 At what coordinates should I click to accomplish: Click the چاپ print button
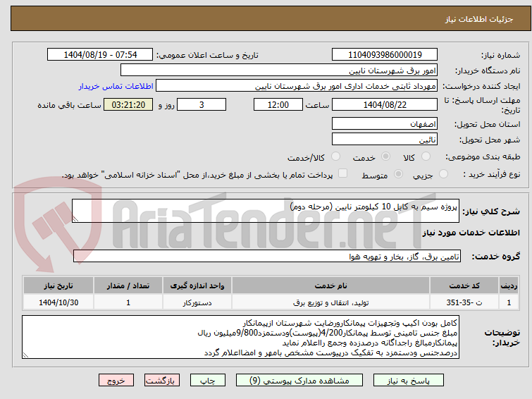(208, 381)
